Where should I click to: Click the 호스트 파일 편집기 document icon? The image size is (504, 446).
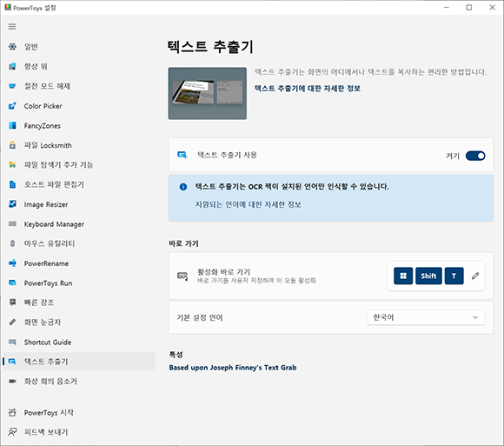(12, 184)
